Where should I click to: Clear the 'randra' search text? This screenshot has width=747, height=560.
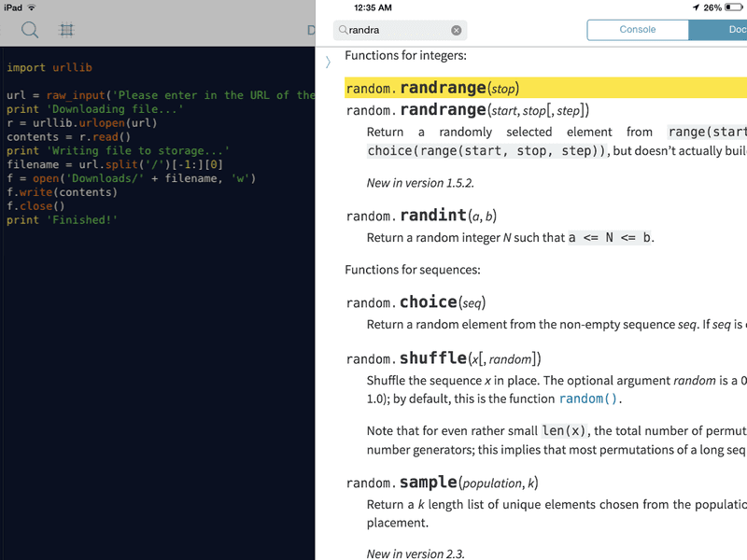coord(456,31)
